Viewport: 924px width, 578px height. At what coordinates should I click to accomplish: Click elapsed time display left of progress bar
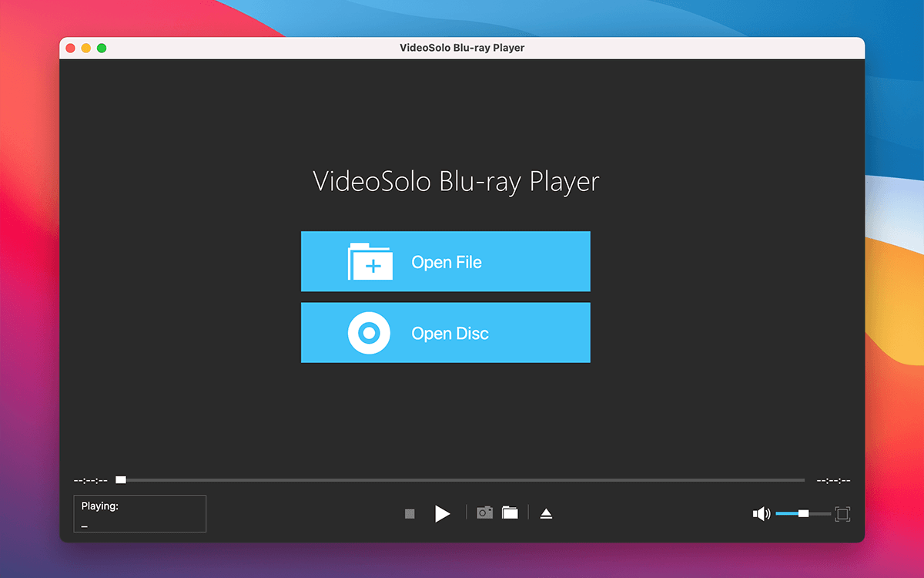(x=90, y=480)
